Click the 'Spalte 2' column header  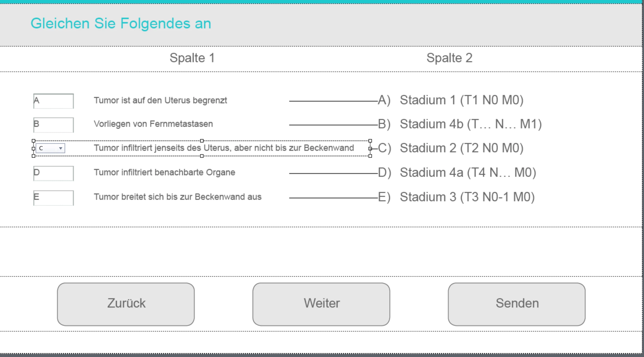pyautogui.click(x=449, y=58)
